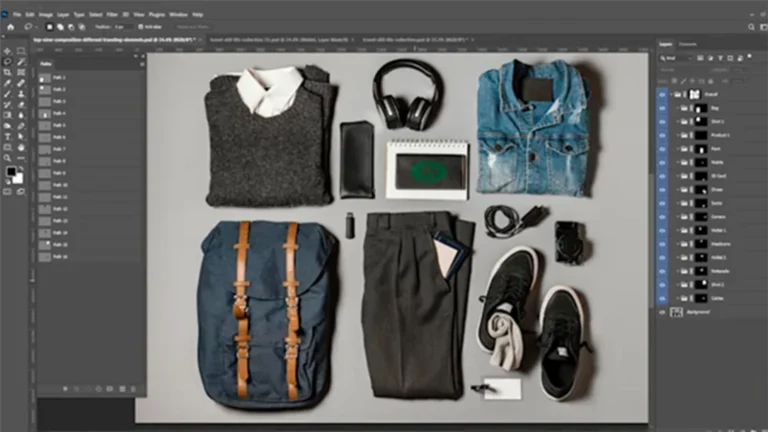Select Path 4 in Paths panel

(91, 113)
